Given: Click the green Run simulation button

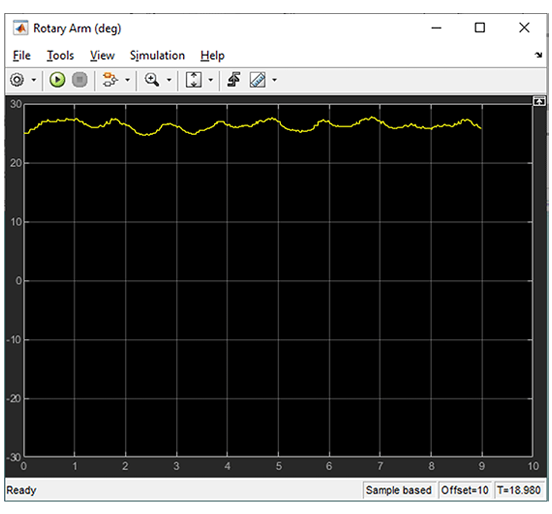Looking at the screenshot, I should (x=57, y=80).
